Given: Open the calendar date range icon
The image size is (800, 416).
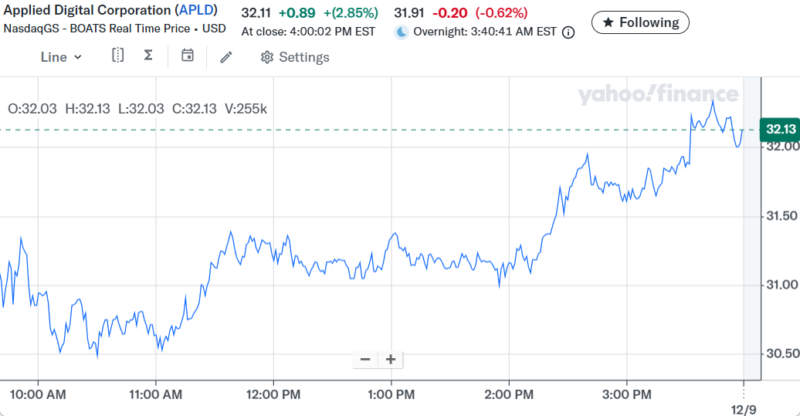Looking at the screenshot, I should 187,56.
